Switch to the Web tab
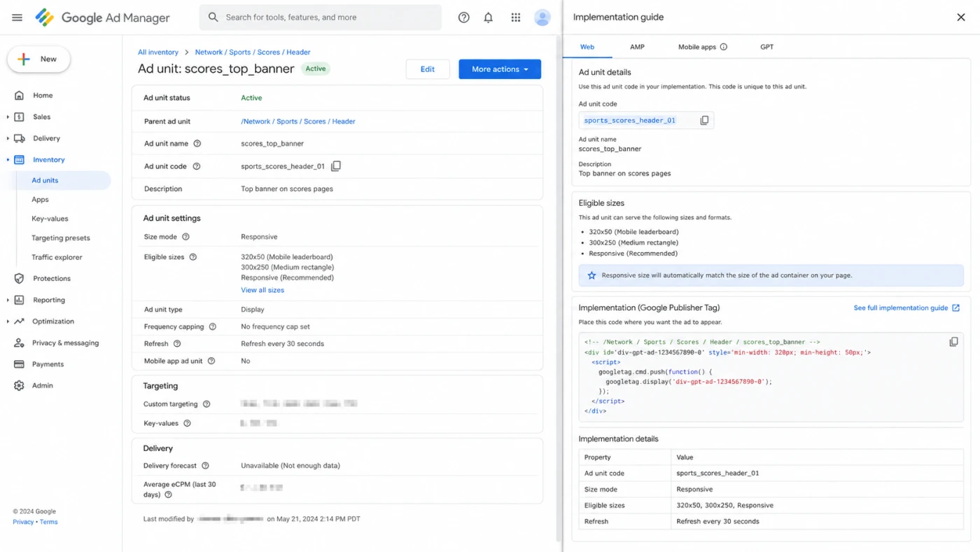Viewport: 980px width, 552px height. coord(587,47)
